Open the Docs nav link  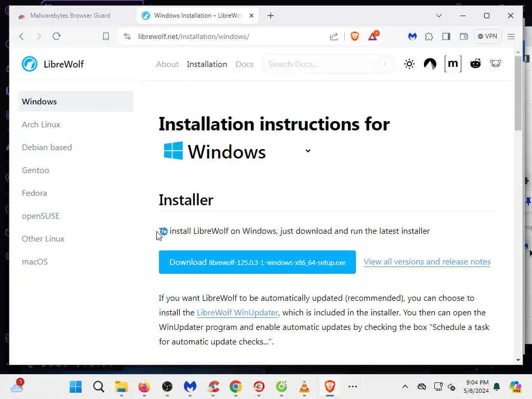click(245, 64)
